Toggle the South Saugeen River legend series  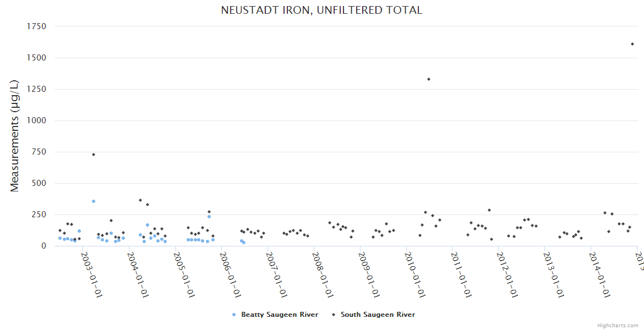pos(378,315)
